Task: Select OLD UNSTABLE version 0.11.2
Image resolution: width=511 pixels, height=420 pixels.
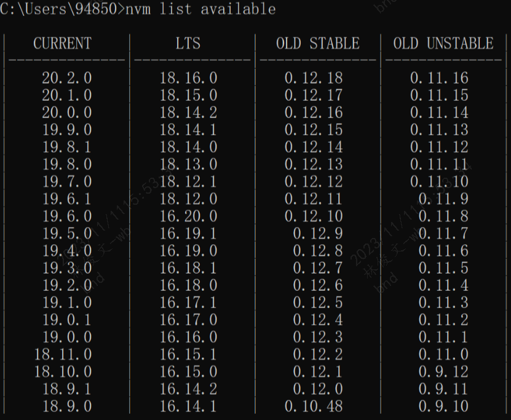Action: tap(443, 320)
